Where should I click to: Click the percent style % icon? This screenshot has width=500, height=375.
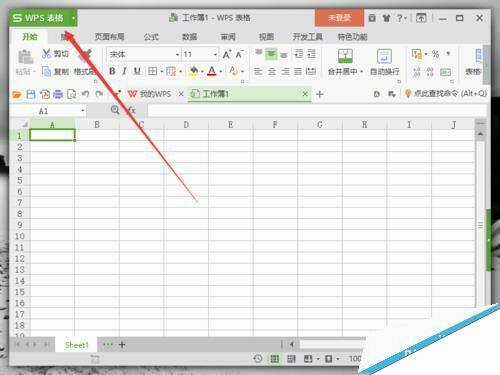point(435,54)
